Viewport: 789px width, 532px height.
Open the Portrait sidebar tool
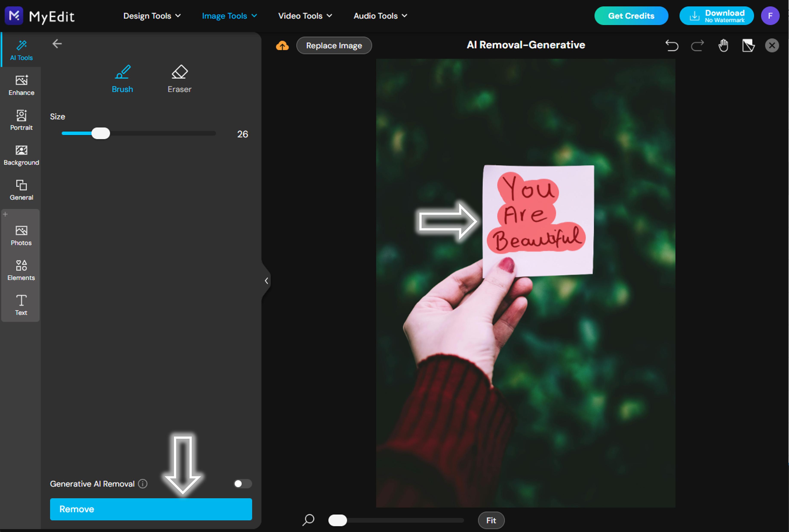pyautogui.click(x=21, y=120)
